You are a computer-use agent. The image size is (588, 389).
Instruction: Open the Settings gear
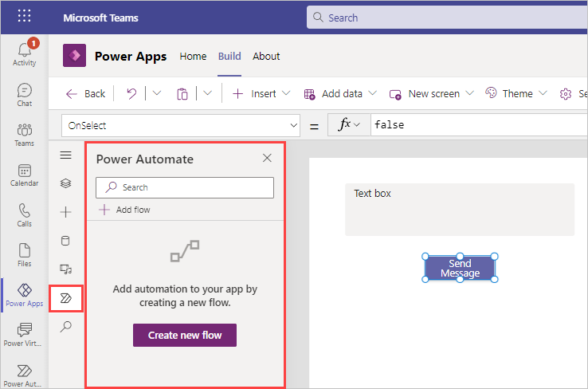[565, 94]
